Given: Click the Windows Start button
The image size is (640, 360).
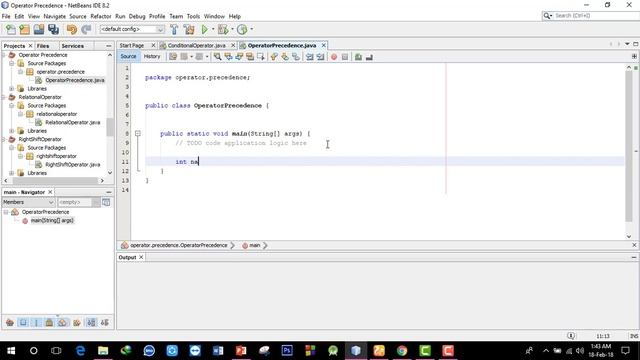Looking at the screenshot, I should (11, 351).
